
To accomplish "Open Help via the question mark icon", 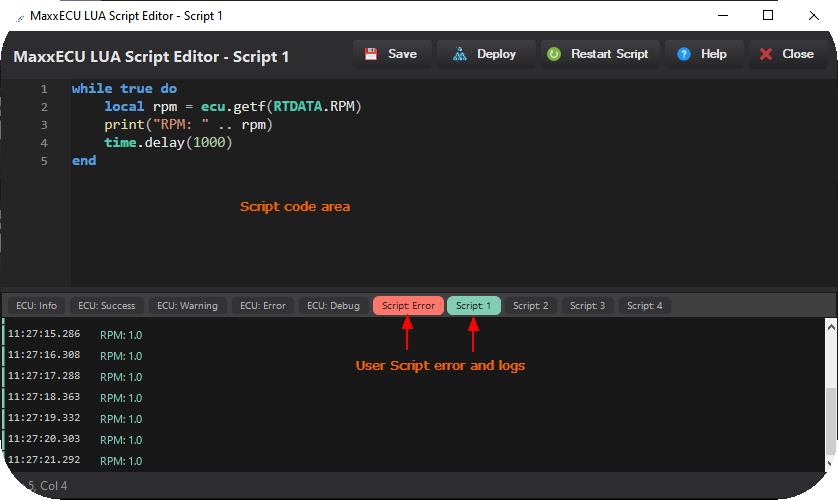I will [684, 54].
